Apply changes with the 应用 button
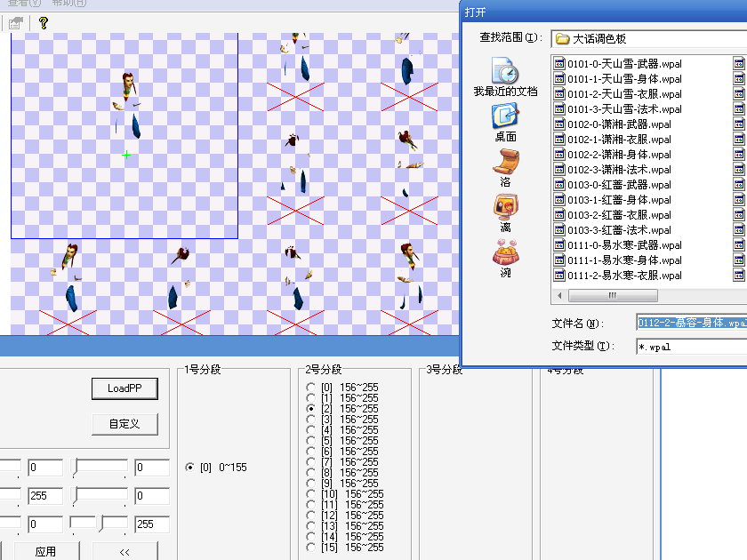This screenshot has height=560, width=747. pyautogui.click(x=45, y=551)
